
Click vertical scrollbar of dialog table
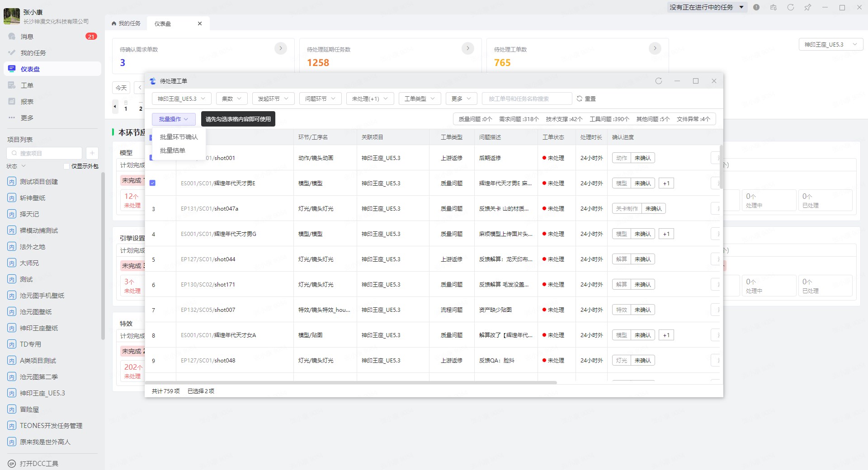tap(721, 167)
